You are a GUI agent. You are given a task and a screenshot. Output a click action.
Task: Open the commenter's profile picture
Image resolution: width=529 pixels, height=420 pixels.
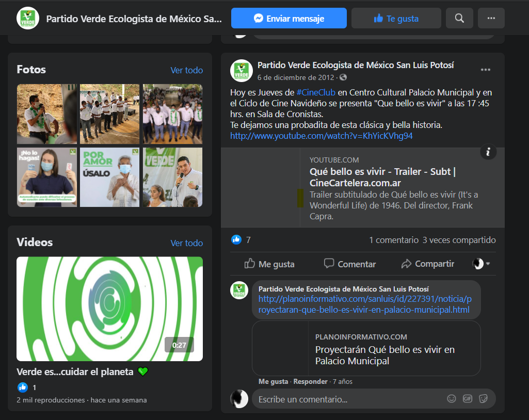click(239, 290)
